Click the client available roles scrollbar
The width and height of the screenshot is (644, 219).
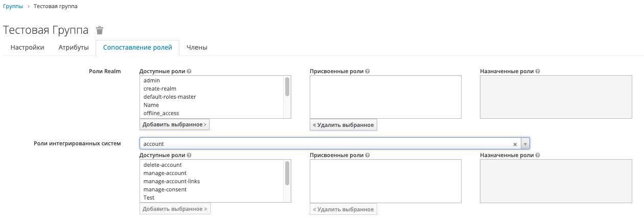click(x=287, y=173)
